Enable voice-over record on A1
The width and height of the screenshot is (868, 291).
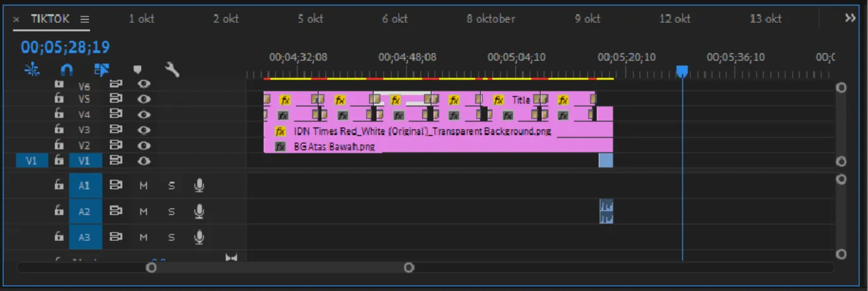[x=199, y=186]
